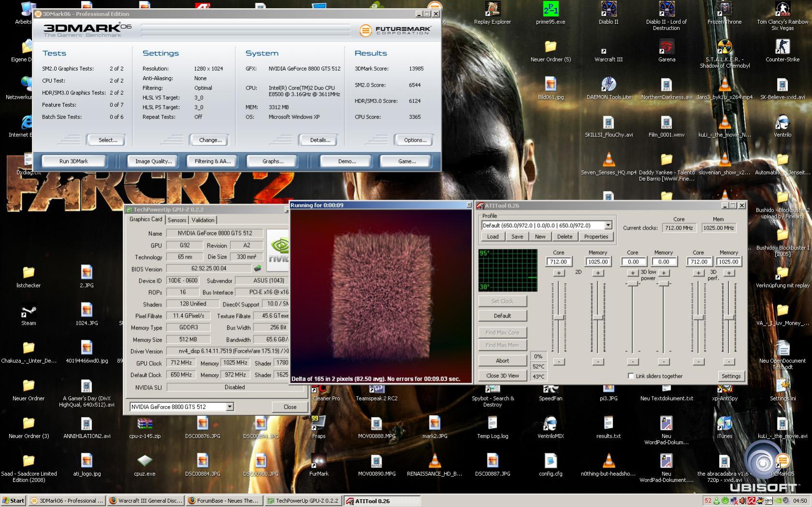Screen dimensions: 812x507
Task: Click the Demo button in 3DMark06
Action: [347, 161]
